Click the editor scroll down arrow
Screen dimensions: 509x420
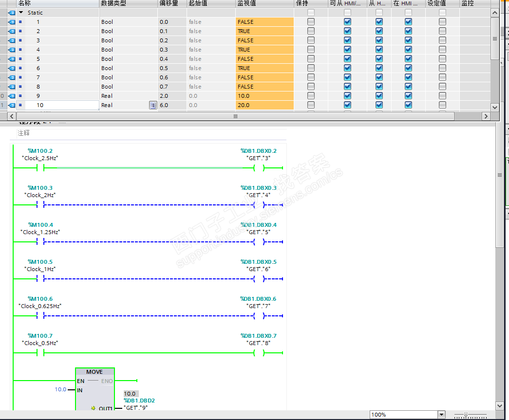500,405
